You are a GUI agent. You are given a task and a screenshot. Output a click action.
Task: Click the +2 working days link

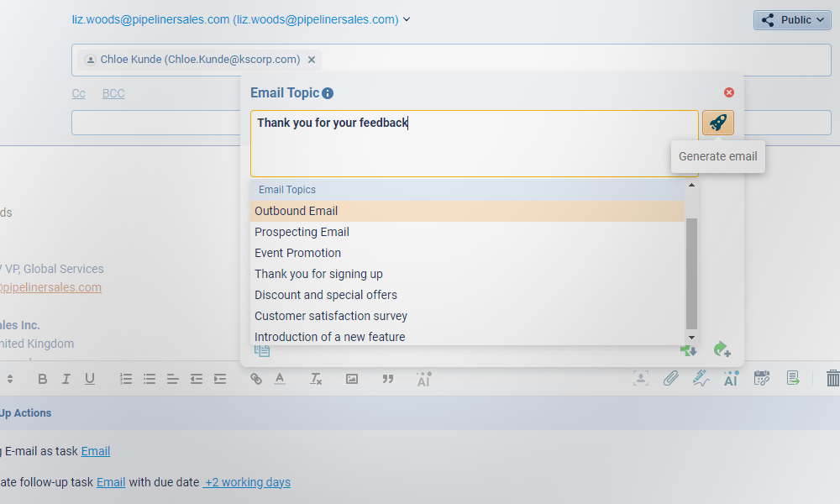[247, 482]
